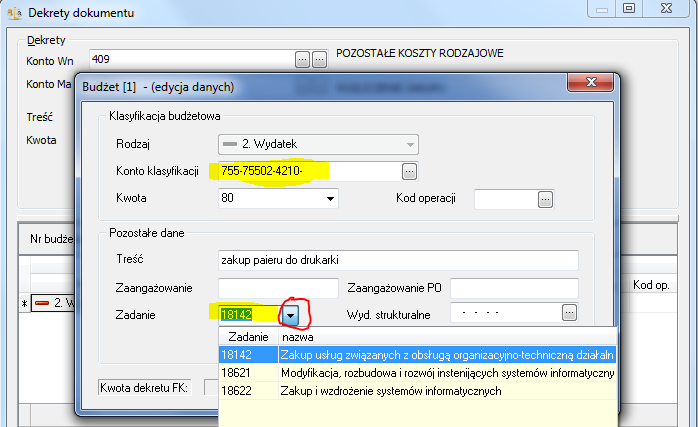698x427 pixels.
Task: Select task row 18621 in the list
Action: pos(417,373)
